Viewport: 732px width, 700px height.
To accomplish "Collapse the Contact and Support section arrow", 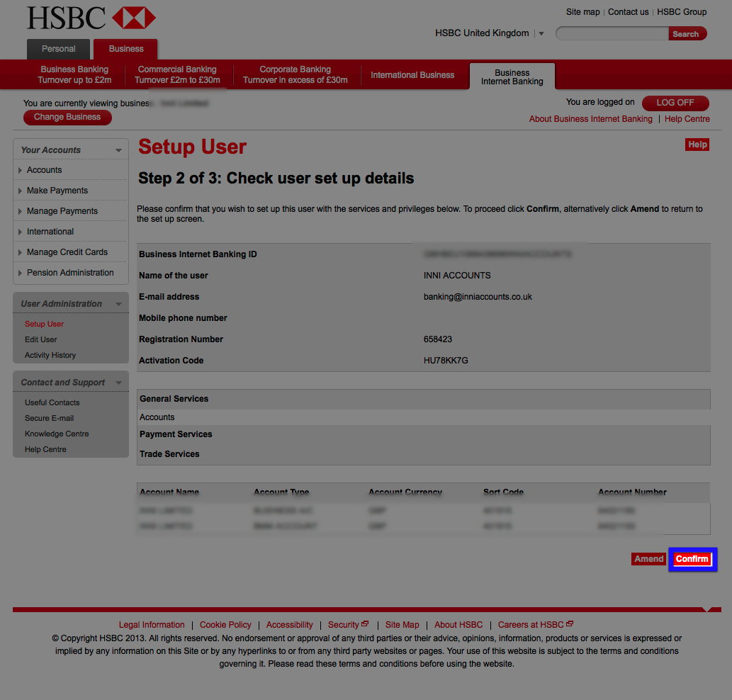I will tap(118, 383).
